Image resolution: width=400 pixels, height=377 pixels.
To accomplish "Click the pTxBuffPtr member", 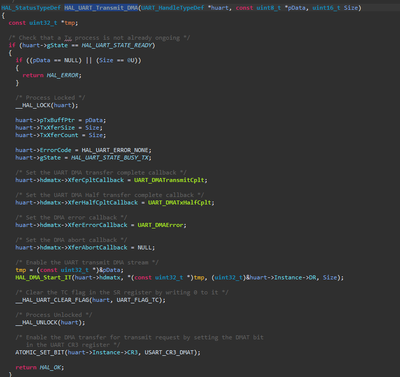I will [x=57, y=120].
